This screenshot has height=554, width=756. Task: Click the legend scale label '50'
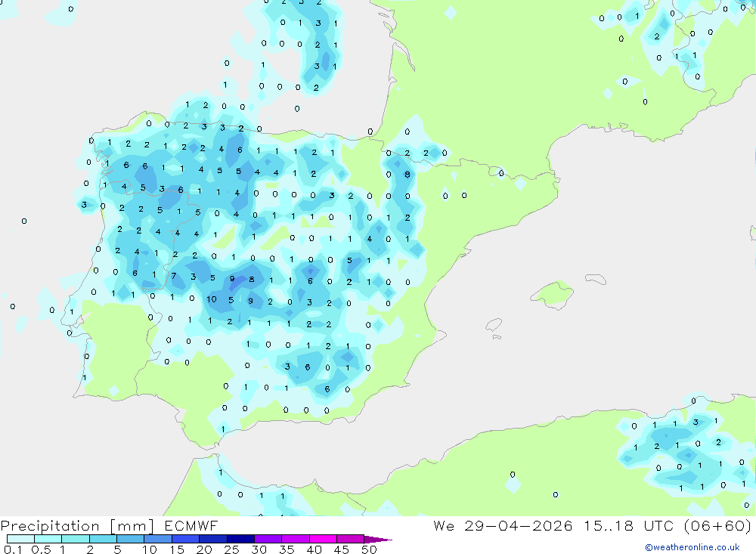(x=369, y=549)
